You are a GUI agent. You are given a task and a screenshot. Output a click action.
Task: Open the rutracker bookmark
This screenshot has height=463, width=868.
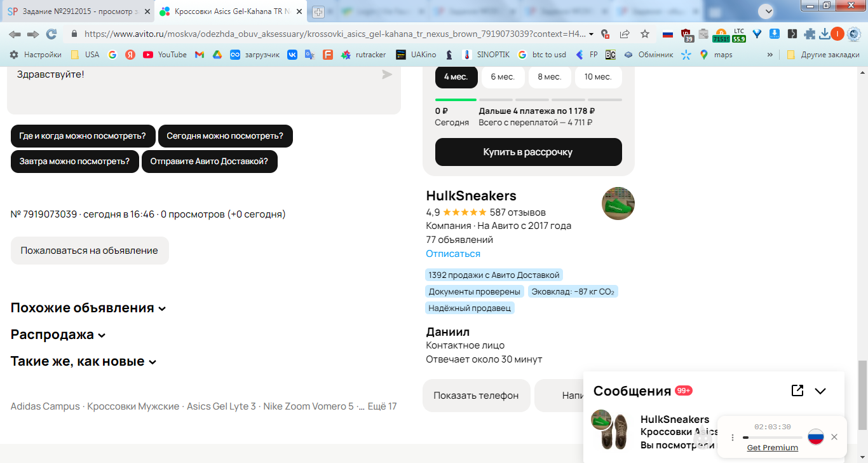pyautogui.click(x=363, y=55)
